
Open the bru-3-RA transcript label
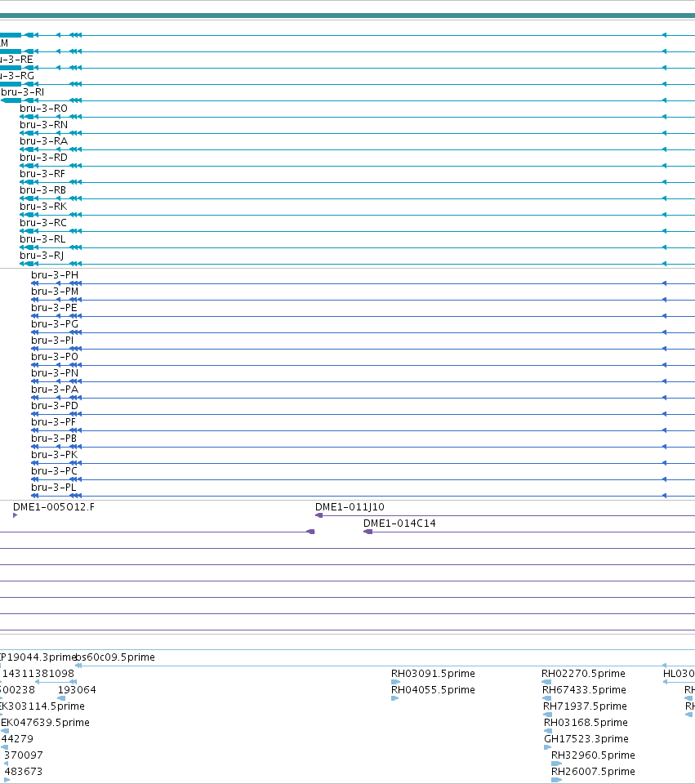pyautogui.click(x=43, y=141)
